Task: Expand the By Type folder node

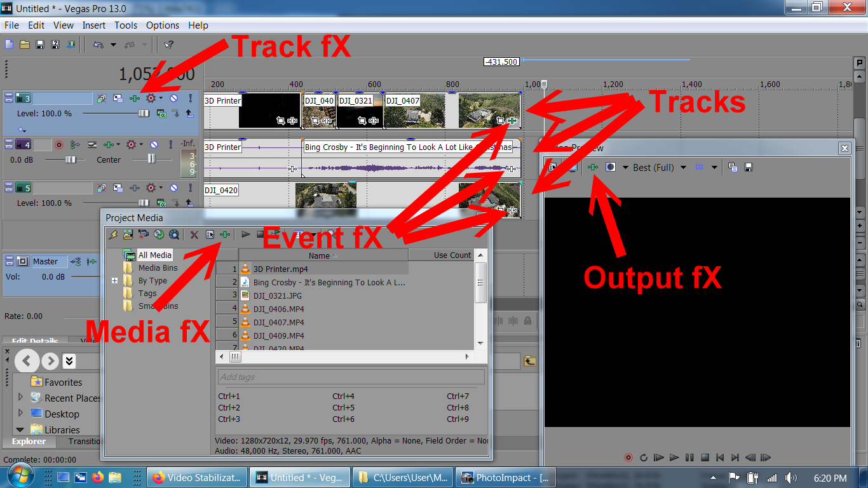Action: (x=114, y=280)
